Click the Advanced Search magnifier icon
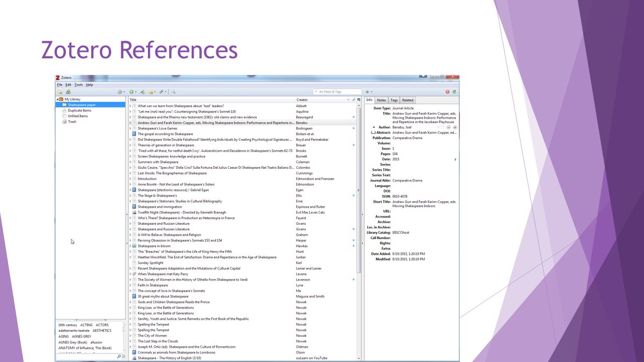This screenshot has width=644, height=362. [173, 92]
